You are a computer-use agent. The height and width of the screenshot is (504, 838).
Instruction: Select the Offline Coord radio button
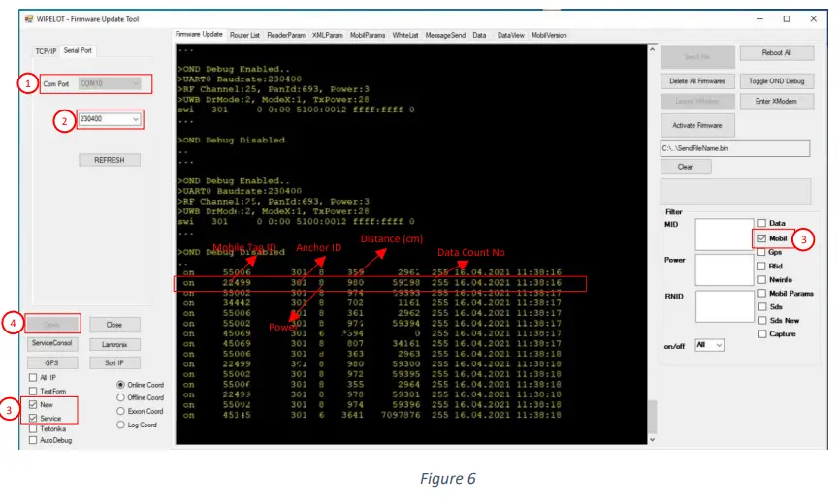121,397
